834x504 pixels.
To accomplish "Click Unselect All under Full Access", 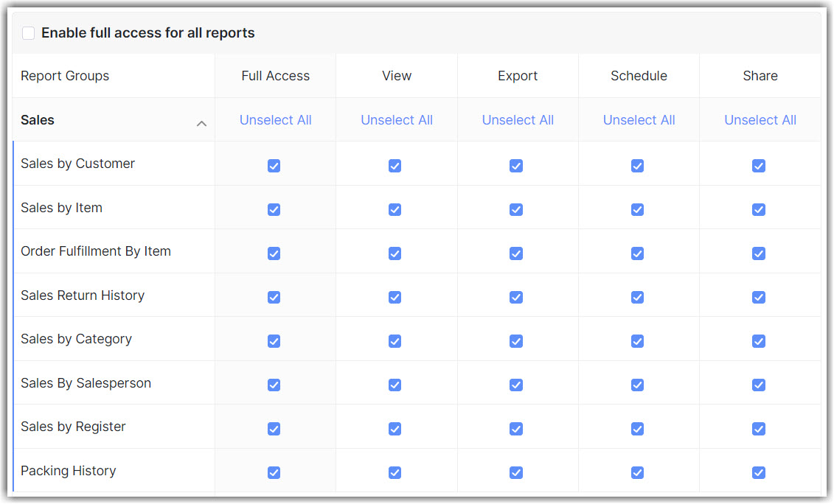I will 275,120.
